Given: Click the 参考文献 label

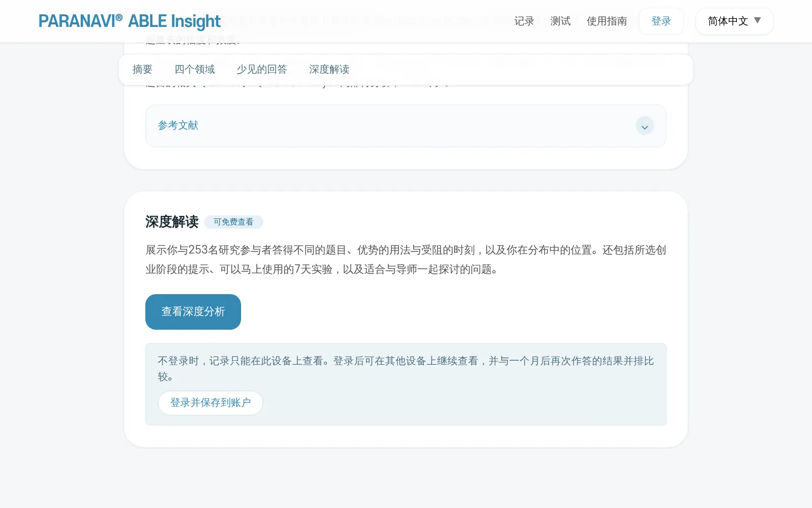Looking at the screenshot, I should point(178,125).
